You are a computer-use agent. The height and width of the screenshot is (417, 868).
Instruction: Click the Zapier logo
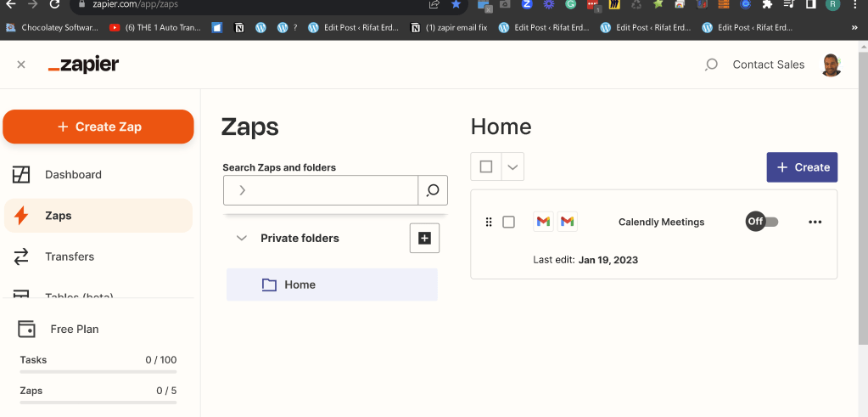coord(84,65)
